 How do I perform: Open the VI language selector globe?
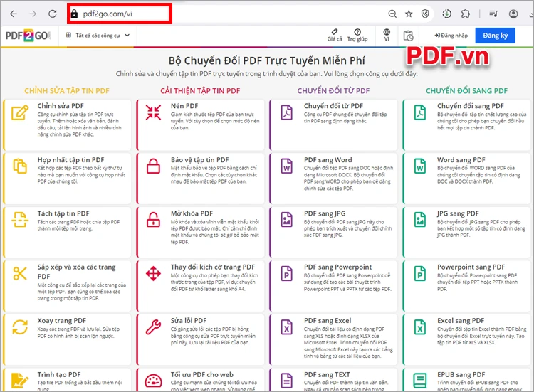point(387,36)
